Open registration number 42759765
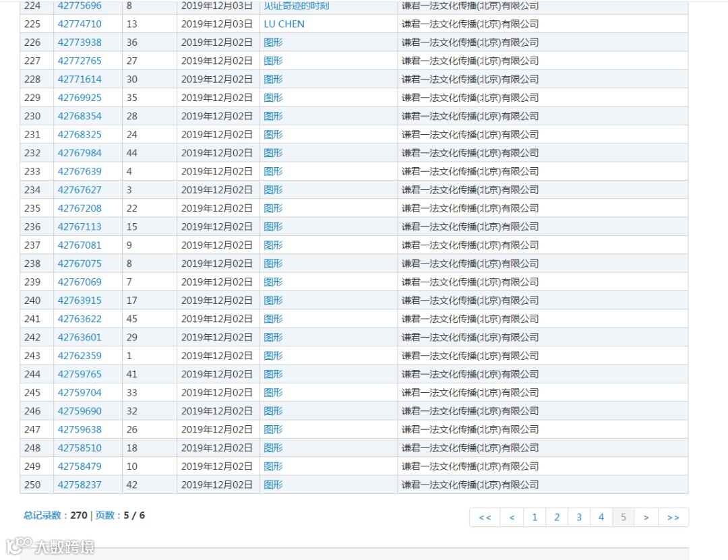 tap(80, 374)
